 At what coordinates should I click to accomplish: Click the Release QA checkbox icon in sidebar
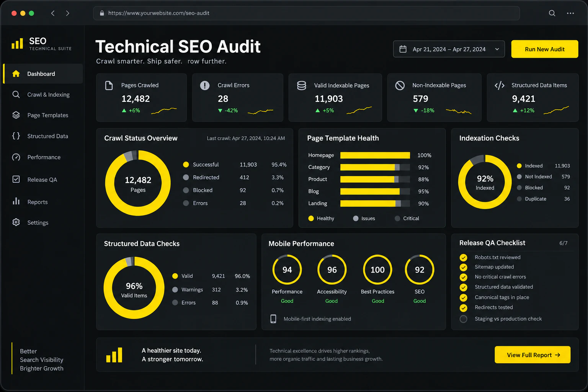coord(16,179)
